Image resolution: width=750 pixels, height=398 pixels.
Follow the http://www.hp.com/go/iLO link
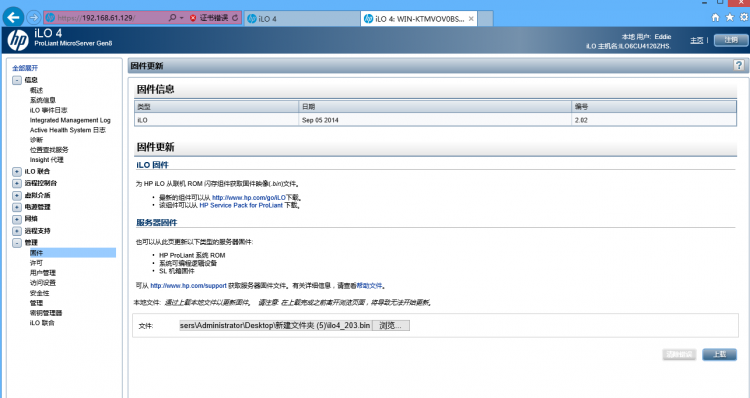coord(249,198)
